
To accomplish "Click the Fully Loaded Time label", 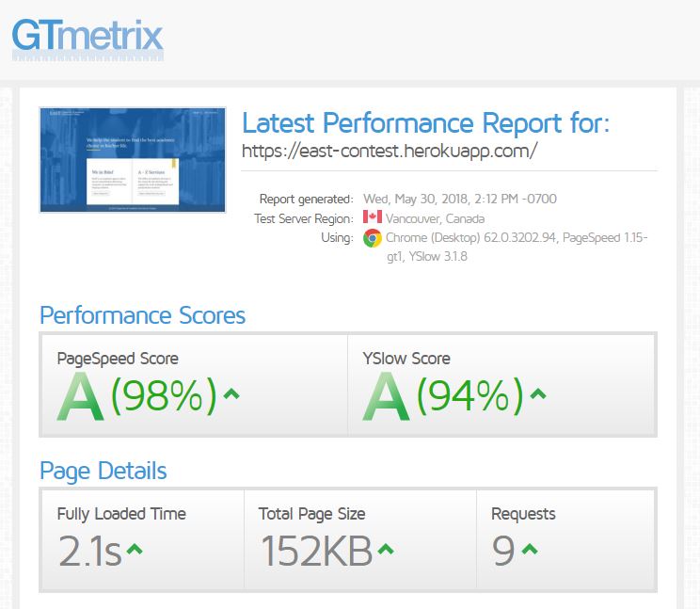I will coord(121,514).
